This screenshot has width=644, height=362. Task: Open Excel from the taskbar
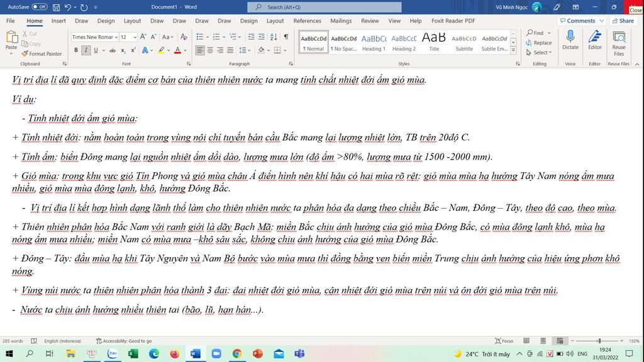pos(133,353)
